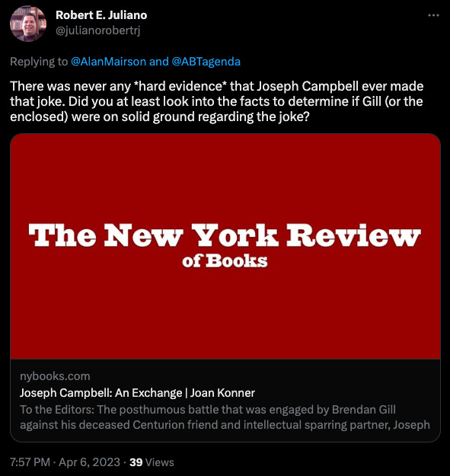Open Robert E. Juliano's profile avatar

[x=28, y=24]
